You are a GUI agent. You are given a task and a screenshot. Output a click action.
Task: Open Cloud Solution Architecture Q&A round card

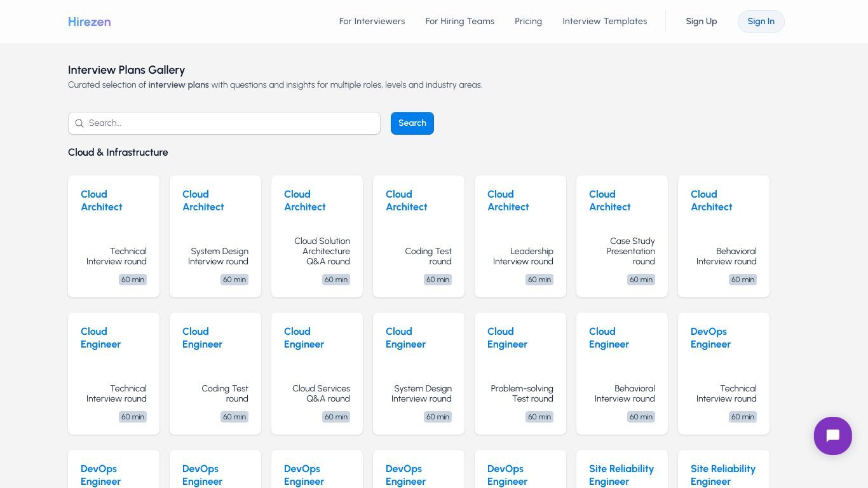tap(317, 236)
